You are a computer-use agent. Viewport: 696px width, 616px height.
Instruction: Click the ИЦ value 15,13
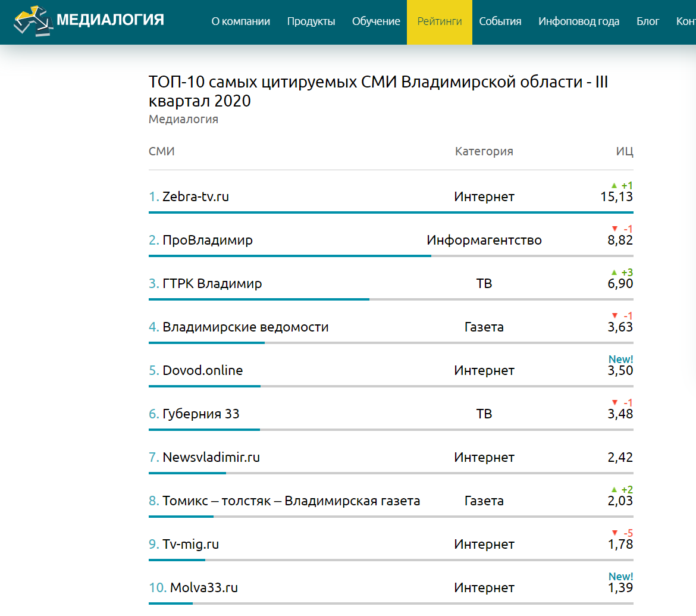pyautogui.click(x=616, y=197)
